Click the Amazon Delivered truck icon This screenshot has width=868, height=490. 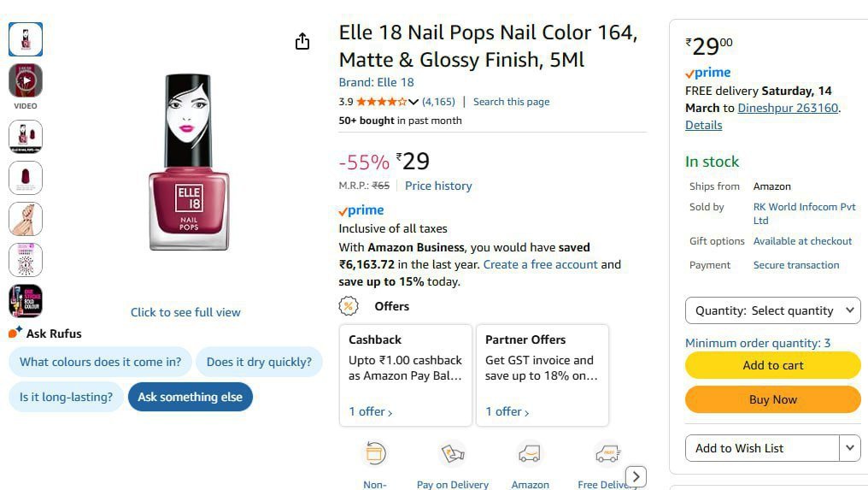(530, 453)
